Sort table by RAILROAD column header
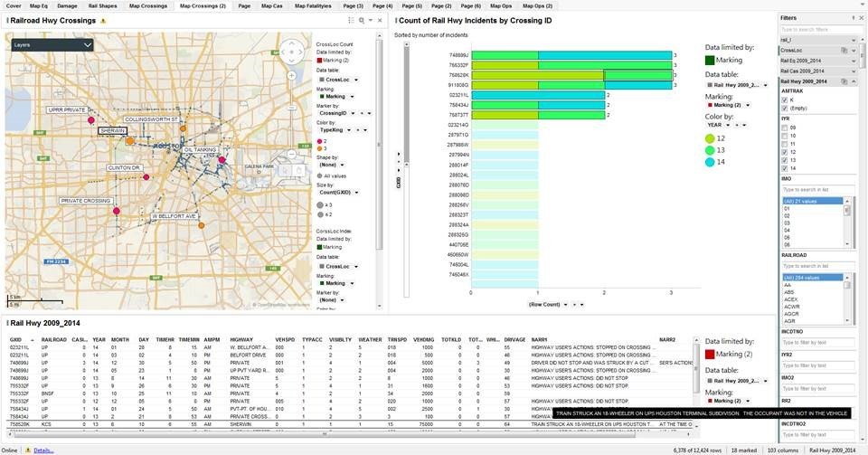The image size is (868, 455). pyautogui.click(x=53, y=340)
